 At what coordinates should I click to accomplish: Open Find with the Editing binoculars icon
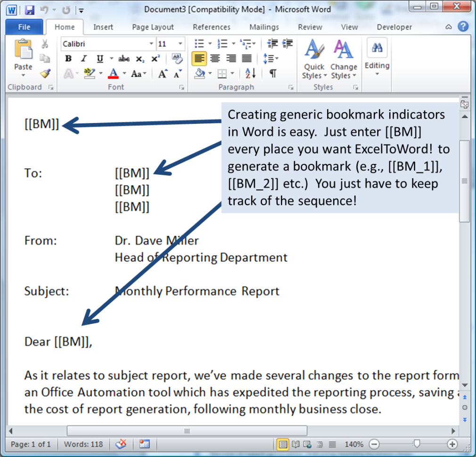click(377, 47)
